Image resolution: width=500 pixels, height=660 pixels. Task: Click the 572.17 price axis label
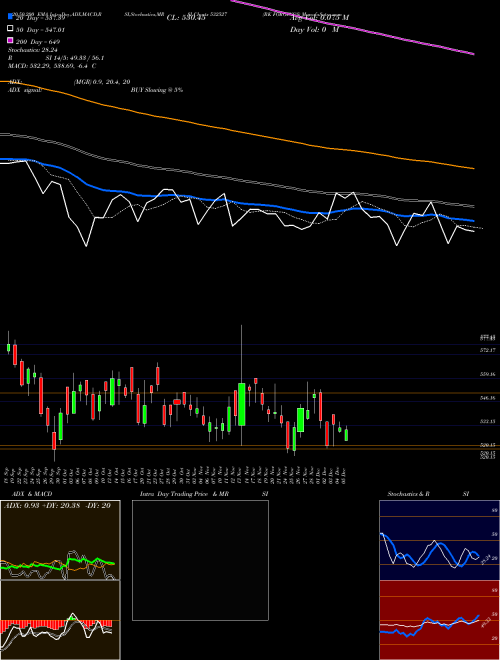488,350
